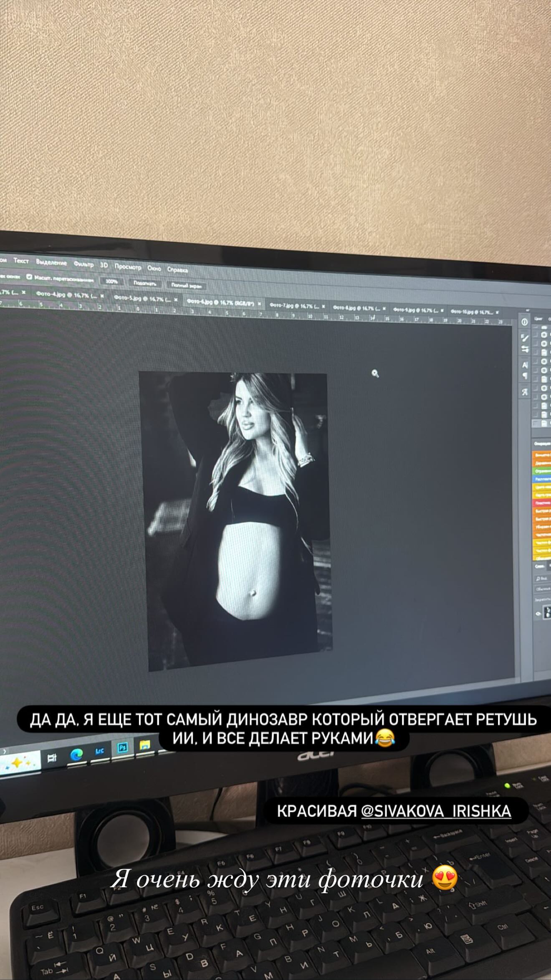Toggle the Масшт. перетаскиванием checkbox
The image size is (551, 980).
pyautogui.click(x=30, y=277)
